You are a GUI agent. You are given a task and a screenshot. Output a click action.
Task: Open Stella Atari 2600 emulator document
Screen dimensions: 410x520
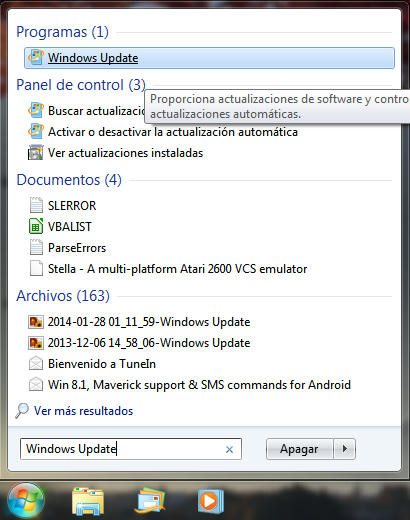[177, 269]
